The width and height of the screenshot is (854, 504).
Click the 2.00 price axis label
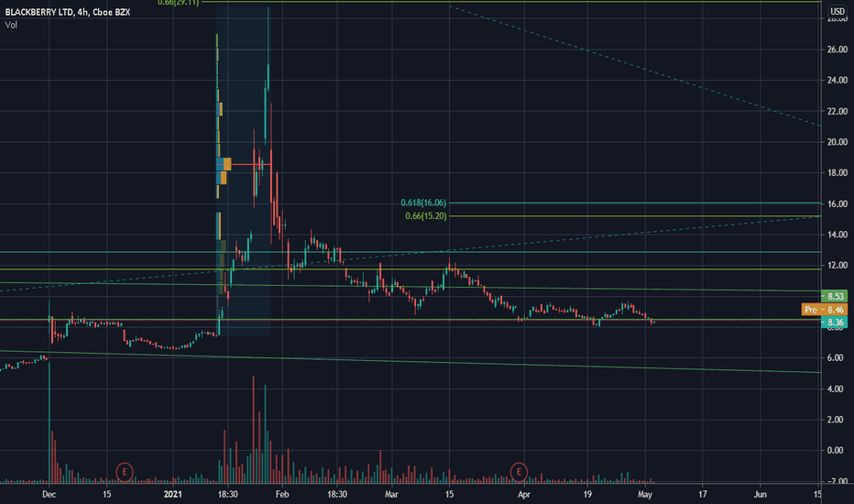(x=838, y=420)
